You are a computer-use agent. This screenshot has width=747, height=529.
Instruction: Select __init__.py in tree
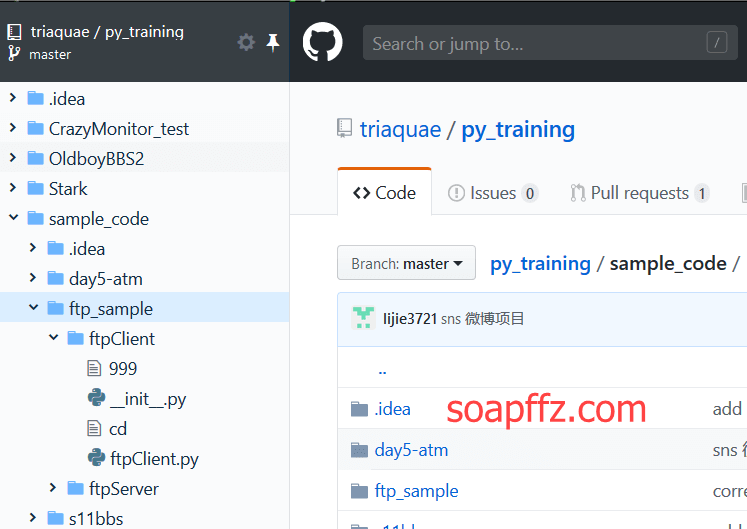click(148, 399)
